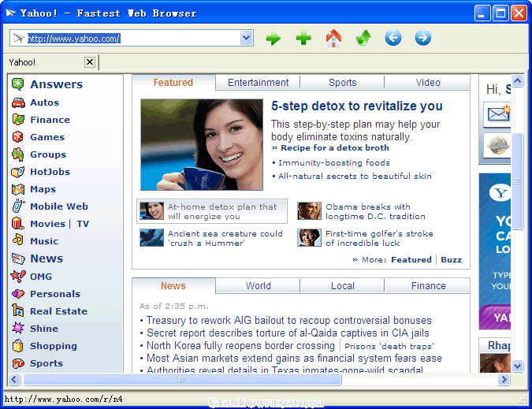Click the vertical scrollbar up arrow

pyautogui.click(x=517, y=80)
